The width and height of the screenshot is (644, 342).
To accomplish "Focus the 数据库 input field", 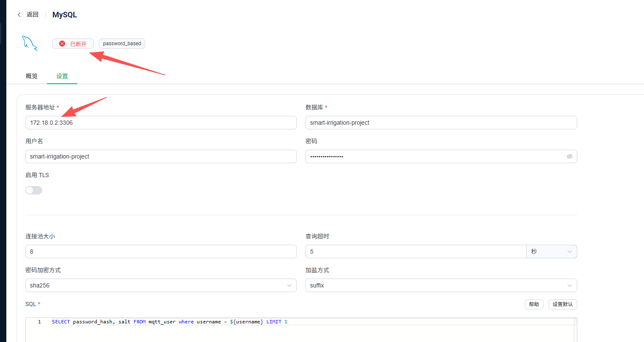I will click(441, 123).
